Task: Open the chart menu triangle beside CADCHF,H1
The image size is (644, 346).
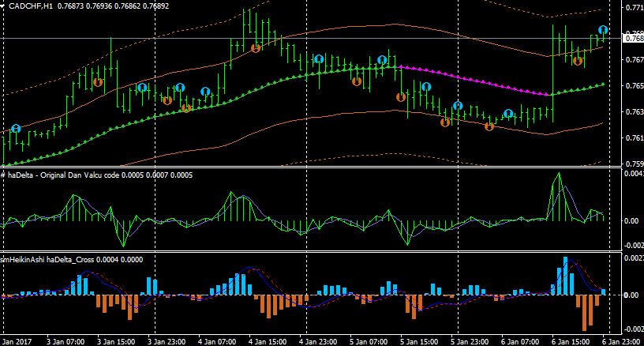Action: coord(3,6)
